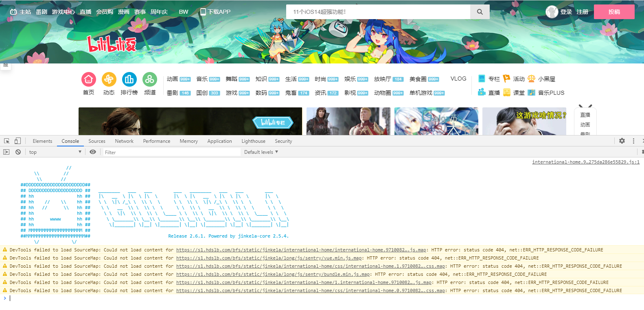Open the 动态 feed icon
The height and width of the screenshot is (310, 644).
pyautogui.click(x=109, y=79)
